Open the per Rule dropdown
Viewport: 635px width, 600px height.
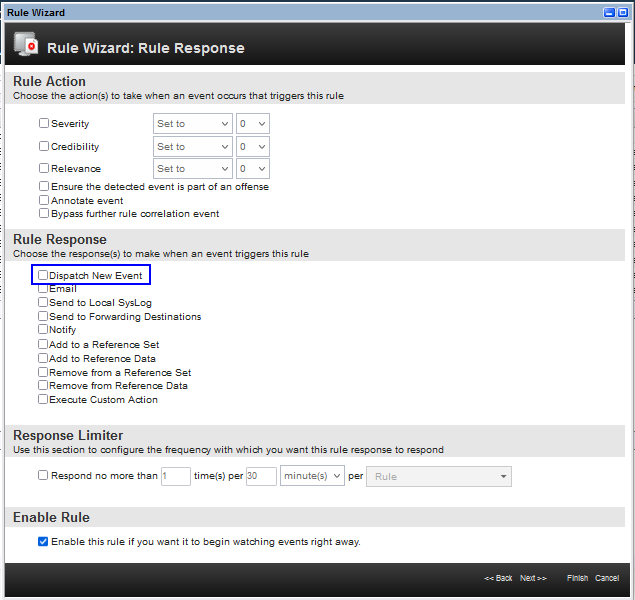(439, 477)
